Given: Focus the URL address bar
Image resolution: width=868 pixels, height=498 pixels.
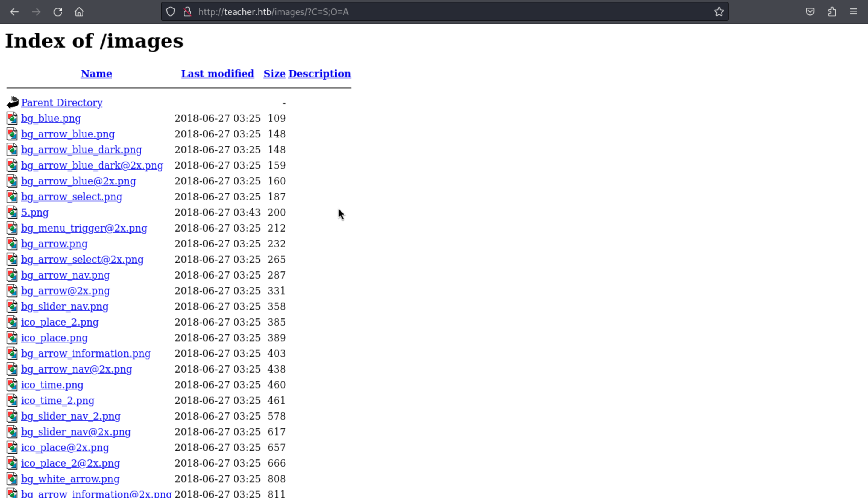Looking at the screenshot, I should (445, 12).
